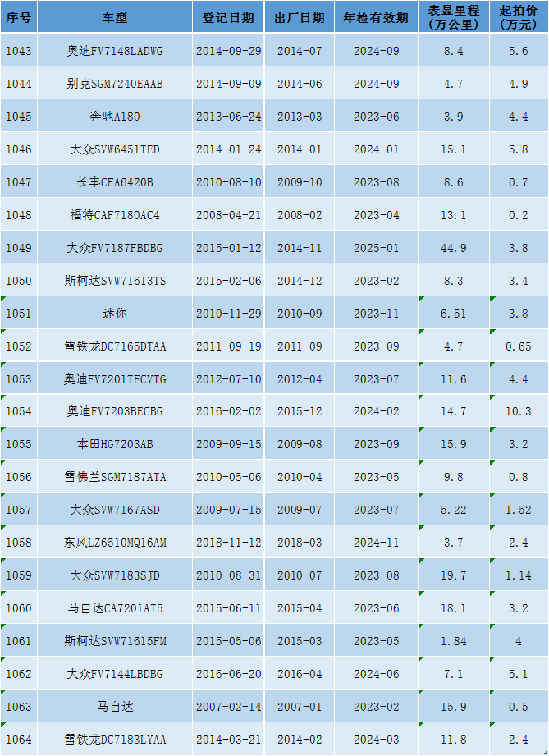Select starting price 5.1
This screenshot has height=756, width=549.
pyautogui.click(x=519, y=673)
